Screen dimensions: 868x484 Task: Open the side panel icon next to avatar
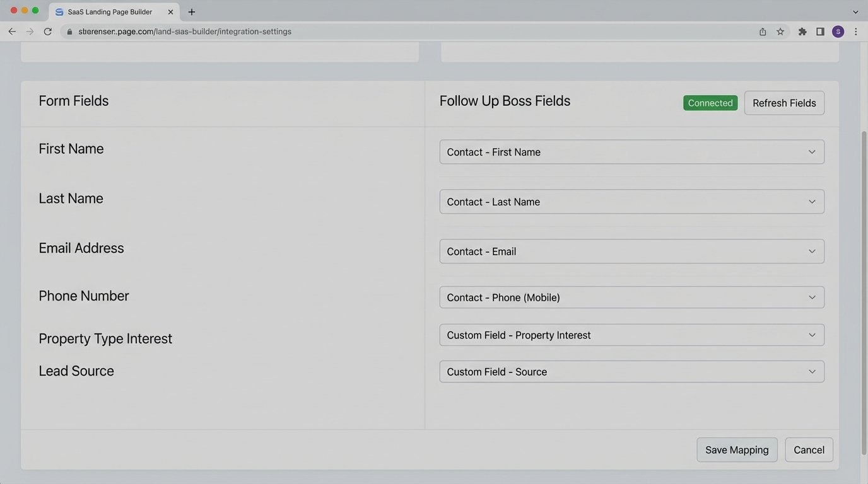point(820,31)
